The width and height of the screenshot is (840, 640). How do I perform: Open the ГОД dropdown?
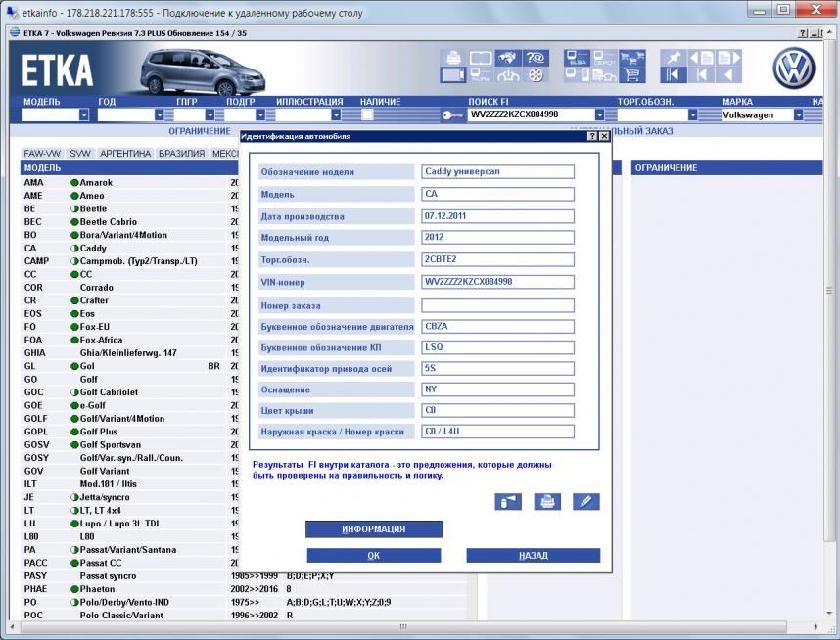coord(160,114)
